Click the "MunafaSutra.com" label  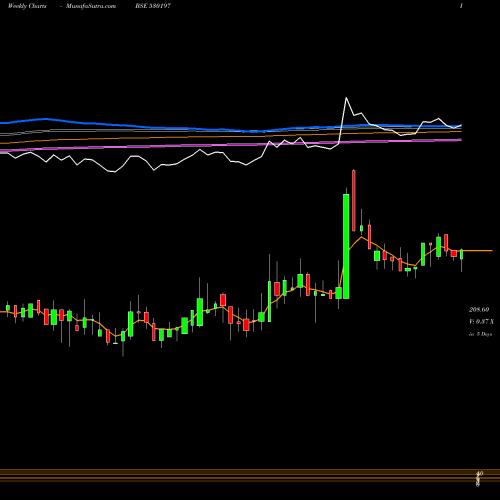(x=91, y=6)
